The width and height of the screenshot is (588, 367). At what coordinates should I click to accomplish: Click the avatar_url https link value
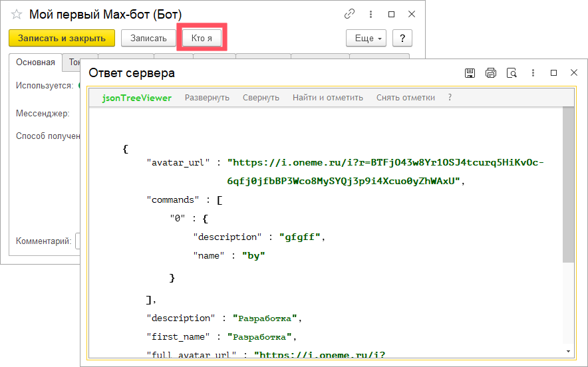click(386, 172)
